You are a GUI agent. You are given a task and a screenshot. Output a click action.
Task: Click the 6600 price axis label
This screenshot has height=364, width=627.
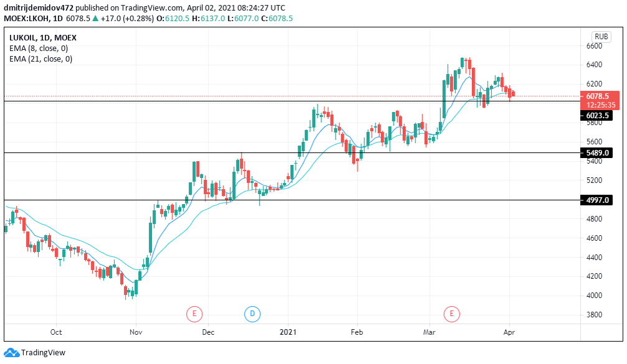(594, 46)
